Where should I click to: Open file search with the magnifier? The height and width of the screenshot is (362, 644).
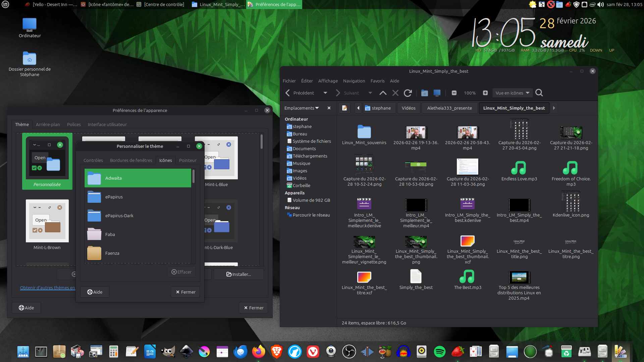point(539,93)
